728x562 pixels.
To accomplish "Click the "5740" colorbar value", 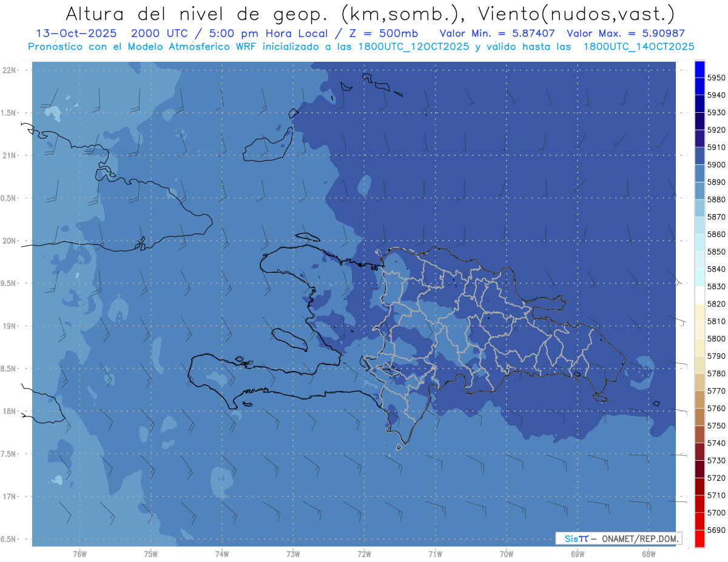I will click(716, 443).
